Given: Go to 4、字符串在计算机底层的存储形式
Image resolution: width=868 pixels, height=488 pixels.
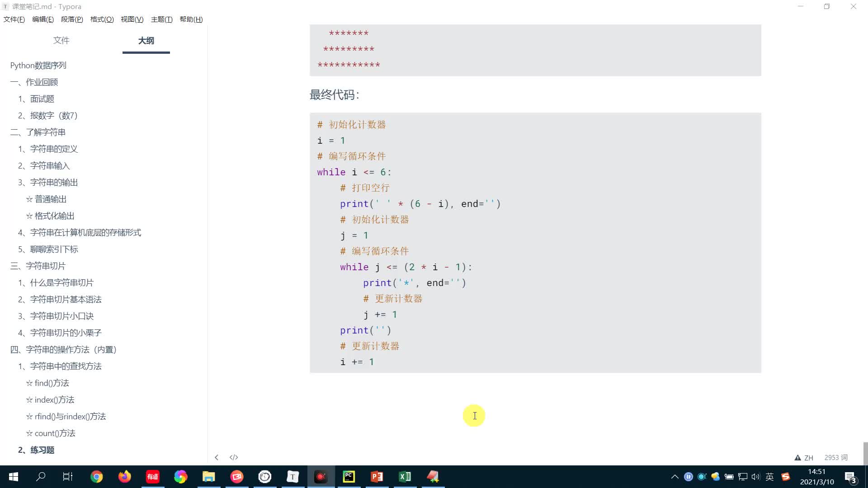Looking at the screenshot, I should click(80, 233).
